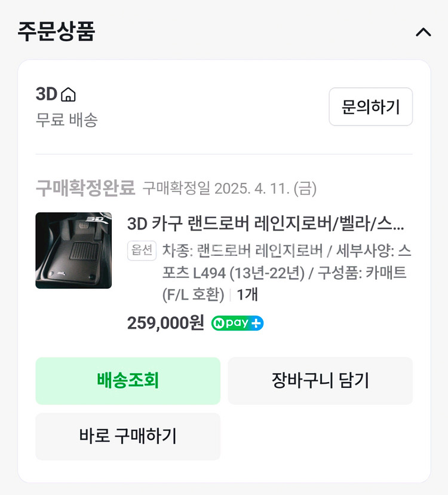Open the 3D 카구 랜드로버 product title

tap(265, 224)
